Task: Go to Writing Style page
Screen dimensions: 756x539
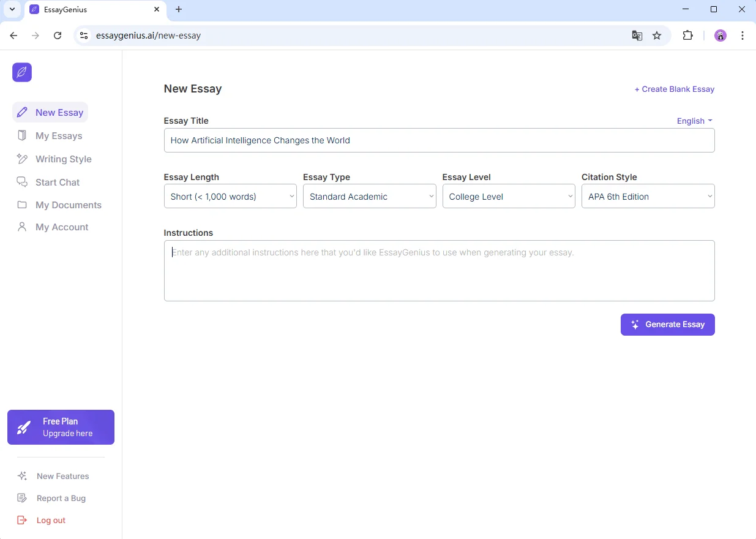Action: (63, 159)
